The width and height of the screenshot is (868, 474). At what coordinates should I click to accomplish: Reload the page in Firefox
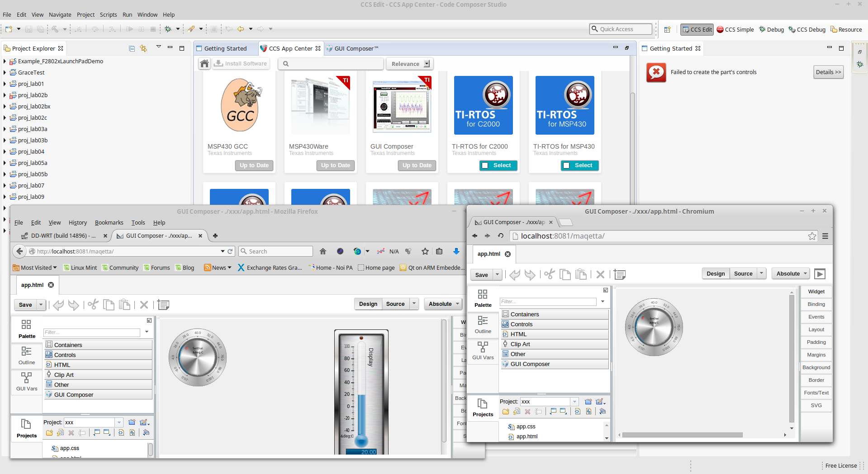[x=230, y=251]
